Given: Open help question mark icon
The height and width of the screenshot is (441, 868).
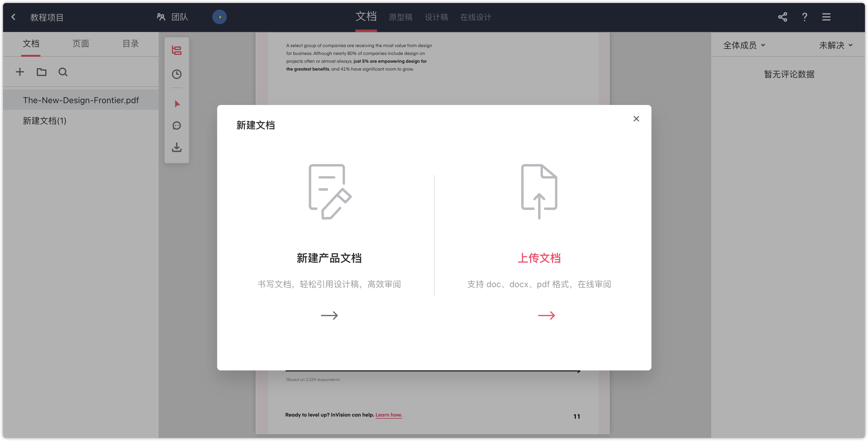Looking at the screenshot, I should (805, 17).
